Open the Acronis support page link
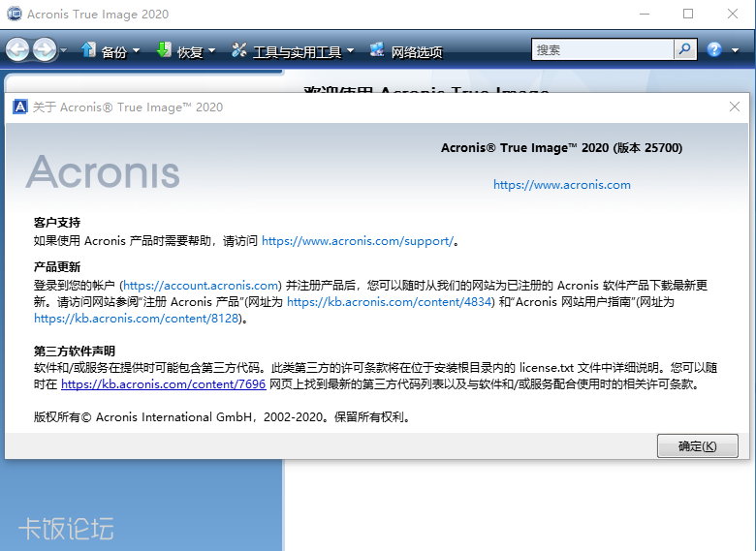The image size is (756, 551). [x=357, y=241]
